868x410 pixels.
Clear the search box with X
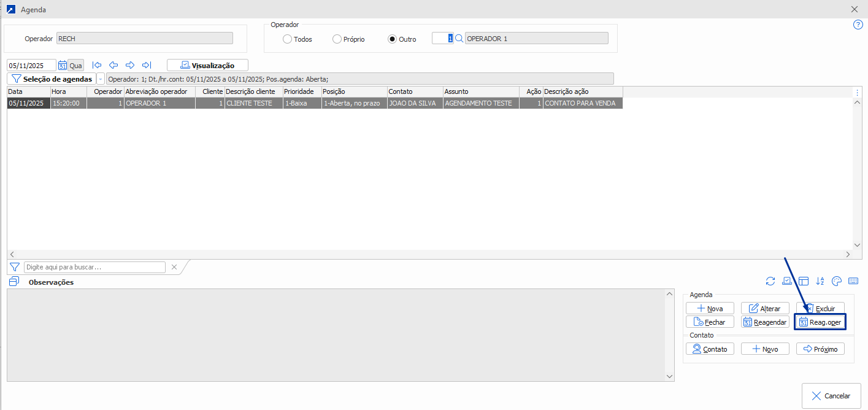click(x=174, y=267)
